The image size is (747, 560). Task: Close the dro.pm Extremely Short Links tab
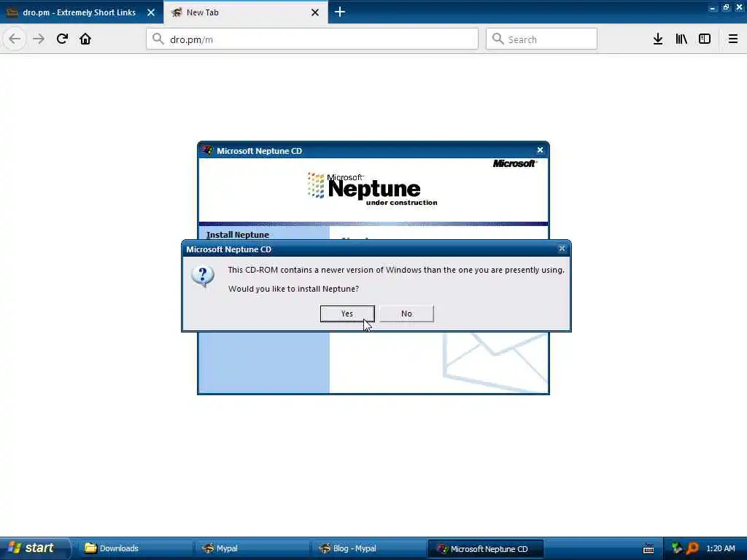point(151,12)
